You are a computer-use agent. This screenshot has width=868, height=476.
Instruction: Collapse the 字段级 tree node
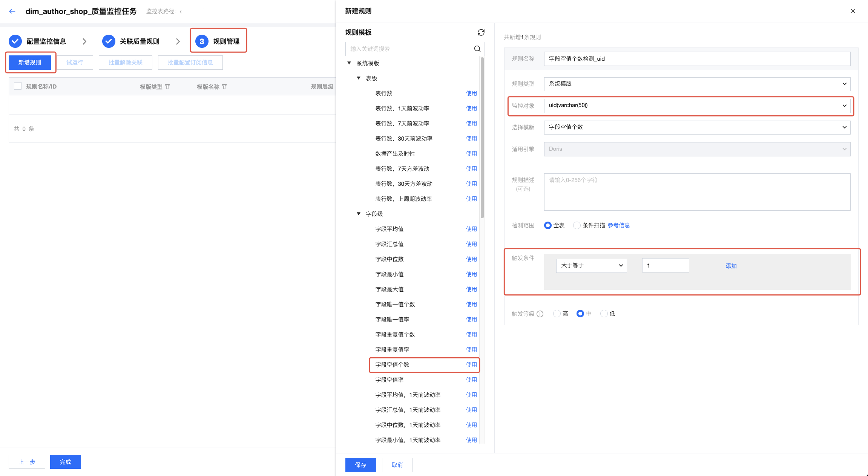(x=359, y=214)
